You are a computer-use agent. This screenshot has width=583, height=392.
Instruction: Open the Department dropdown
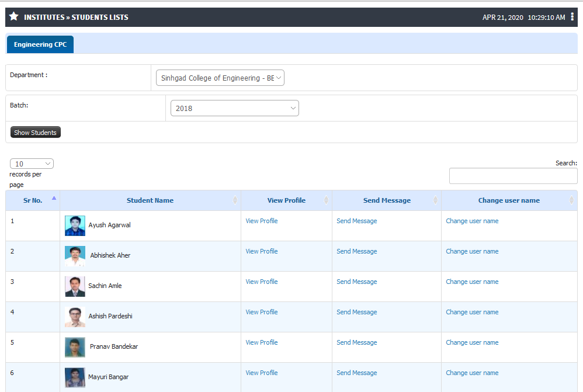coord(220,78)
